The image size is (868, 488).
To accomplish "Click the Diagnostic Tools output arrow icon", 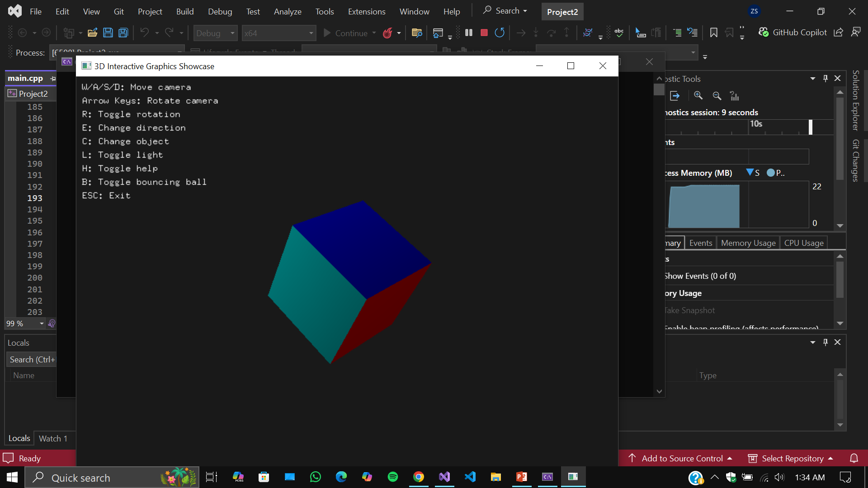I will pyautogui.click(x=675, y=96).
